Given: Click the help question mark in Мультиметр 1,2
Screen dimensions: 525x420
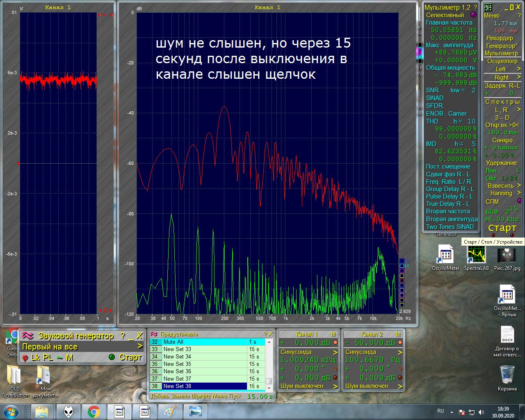Looking at the screenshot, I should [475, 7].
